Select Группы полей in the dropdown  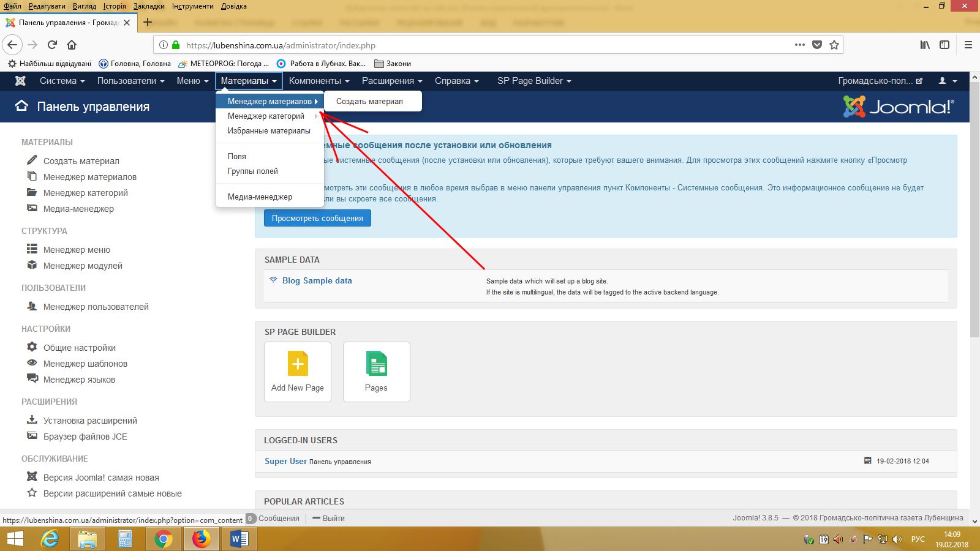(269, 171)
